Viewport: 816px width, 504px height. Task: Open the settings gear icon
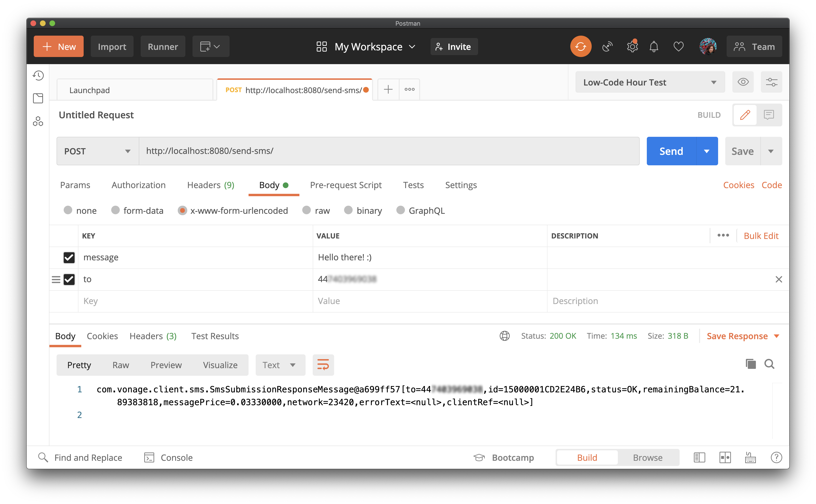coord(632,46)
